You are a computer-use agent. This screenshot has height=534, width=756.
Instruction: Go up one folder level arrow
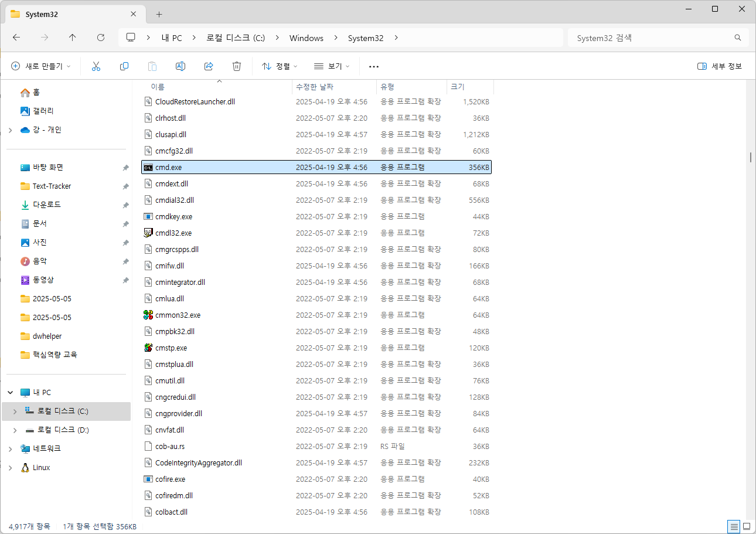point(73,38)
